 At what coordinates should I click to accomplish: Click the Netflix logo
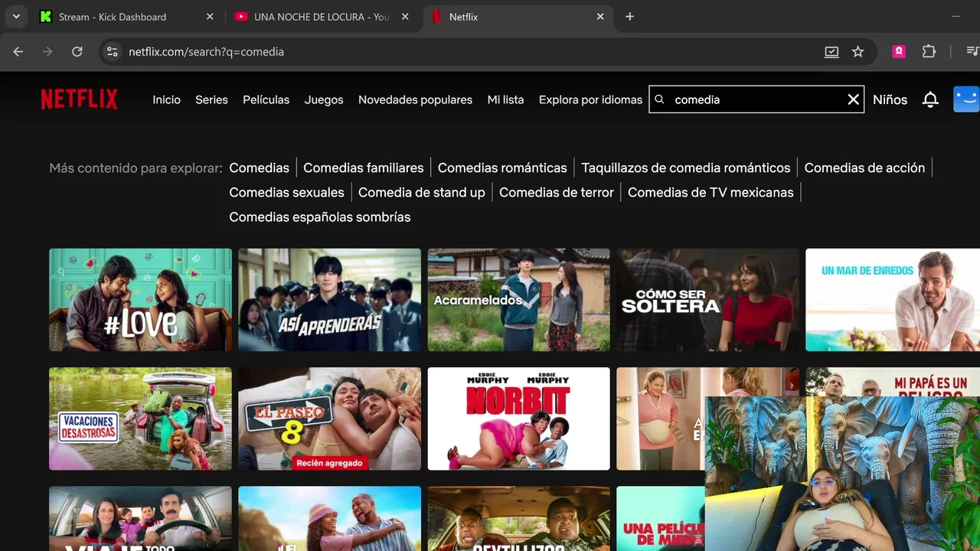pyautogui.click(x=79, y=99)
